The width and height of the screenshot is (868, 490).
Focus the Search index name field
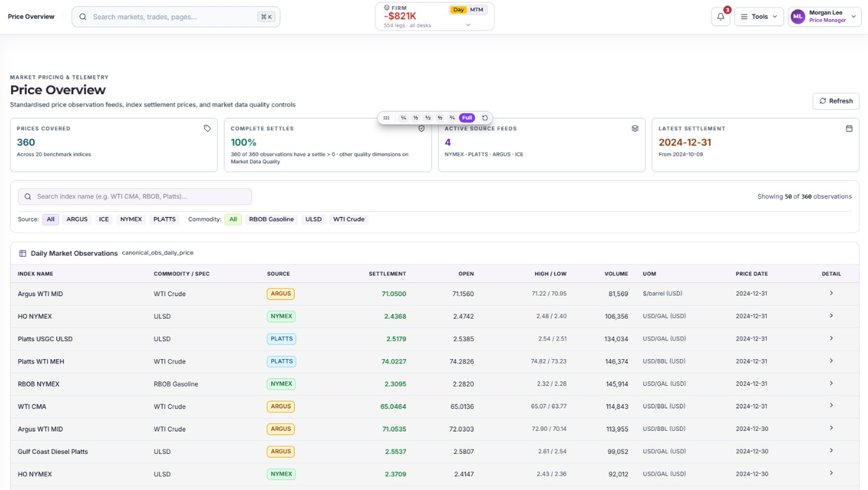pos(135,197)
